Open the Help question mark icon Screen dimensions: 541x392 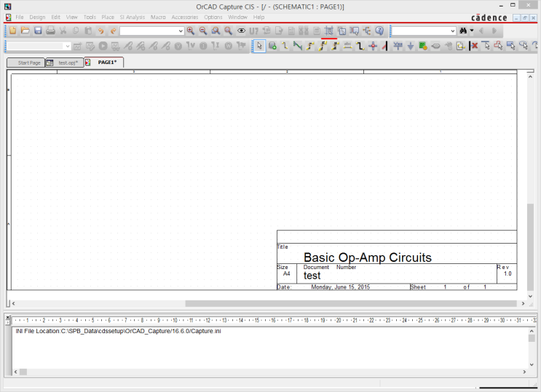coord(379,31)
